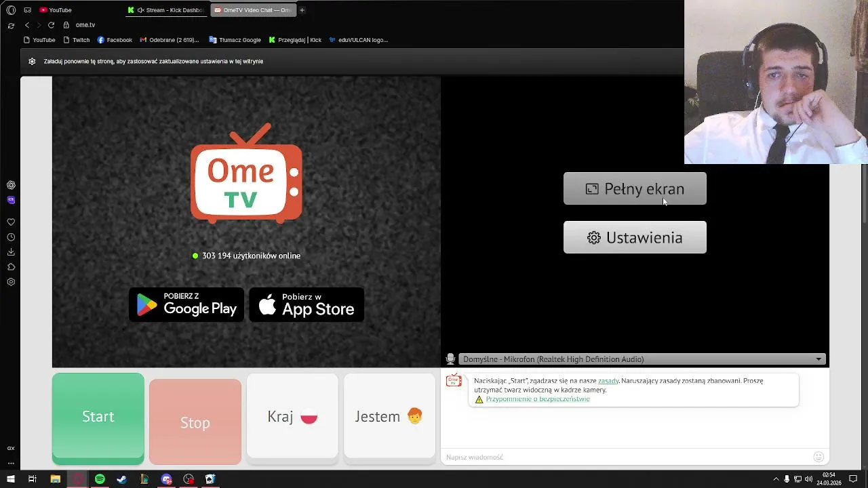Open ChatGPT icon in Opera sidebar

(x=11, y=185)
